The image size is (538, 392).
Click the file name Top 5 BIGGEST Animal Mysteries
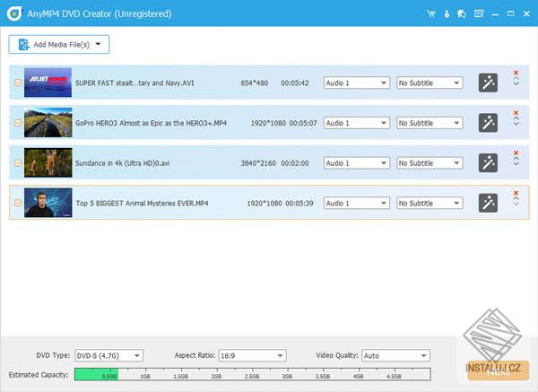[x=142, y=204]
